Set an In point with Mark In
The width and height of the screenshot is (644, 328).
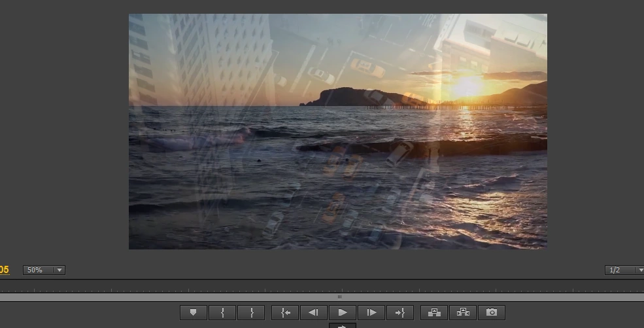click(222, 313)
